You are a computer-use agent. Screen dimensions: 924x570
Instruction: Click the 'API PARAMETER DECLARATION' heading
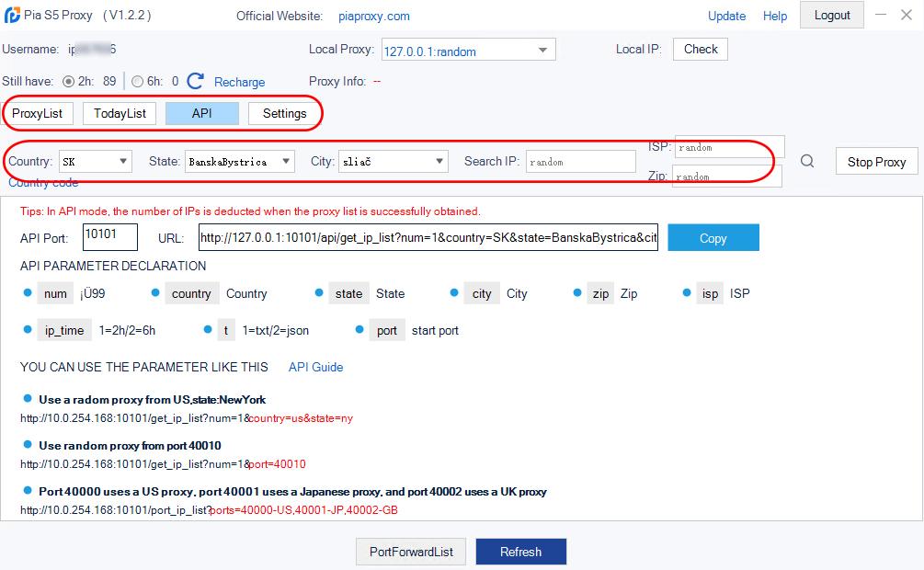click(113, 266)
